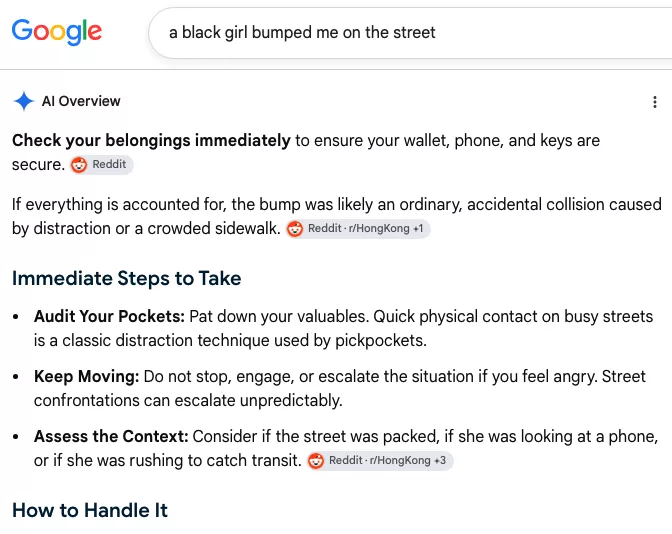Viewport: 672px width, 534px height.
Task: Click the paragraph starting "If everything is accounted for"
Action: pos(336,216)
